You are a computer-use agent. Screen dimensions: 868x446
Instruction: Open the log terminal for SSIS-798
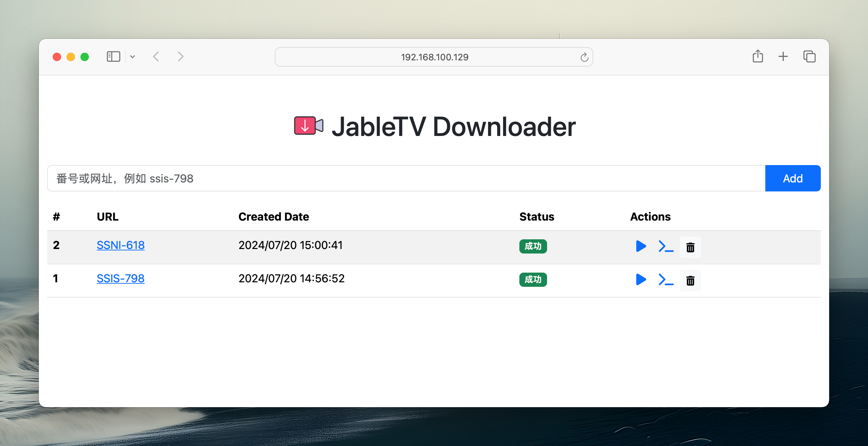(x=666, y=280)
